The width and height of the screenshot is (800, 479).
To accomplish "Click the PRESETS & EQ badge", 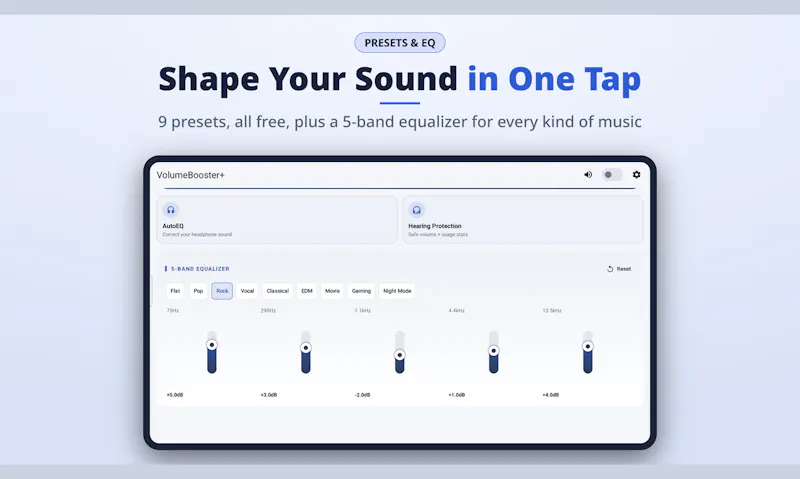I will tap(399, 43).
